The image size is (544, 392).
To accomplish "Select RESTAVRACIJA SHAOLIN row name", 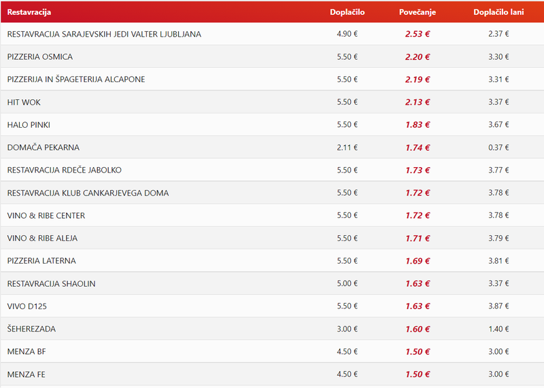I will pyautogui.click(x=51, y=283).
